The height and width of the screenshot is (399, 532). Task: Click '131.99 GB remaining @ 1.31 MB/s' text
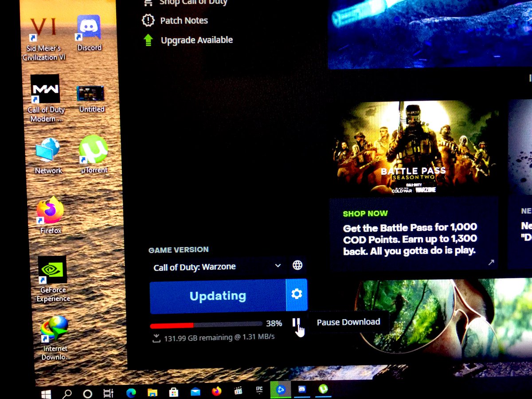point(219,337)
